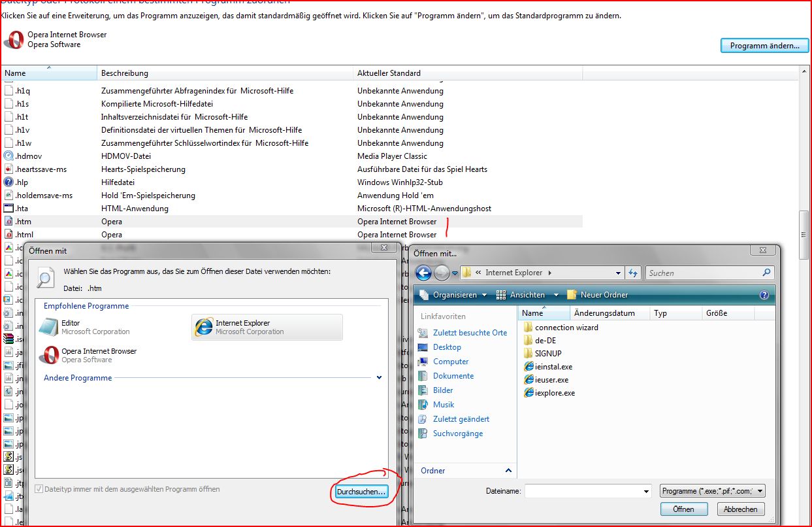Select the .hdmov file type icon

tap(8, 156)
